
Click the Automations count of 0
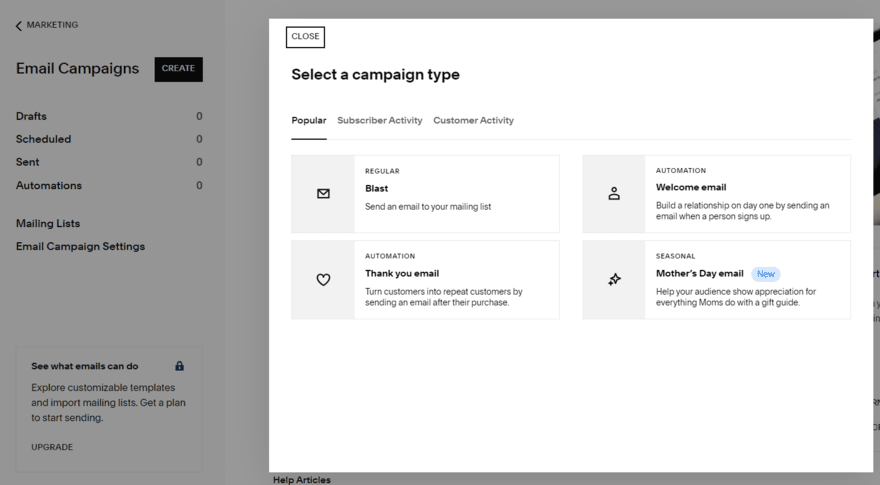199,185
